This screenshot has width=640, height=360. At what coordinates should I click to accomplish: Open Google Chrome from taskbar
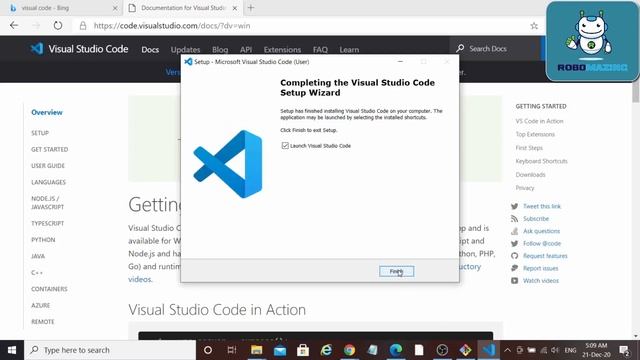(349, 350)
